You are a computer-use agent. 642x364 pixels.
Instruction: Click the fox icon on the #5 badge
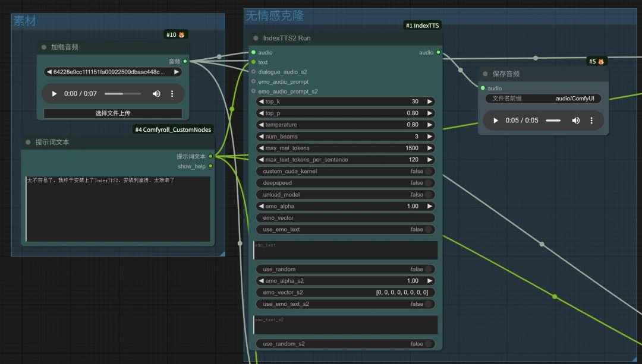[600, 62]
